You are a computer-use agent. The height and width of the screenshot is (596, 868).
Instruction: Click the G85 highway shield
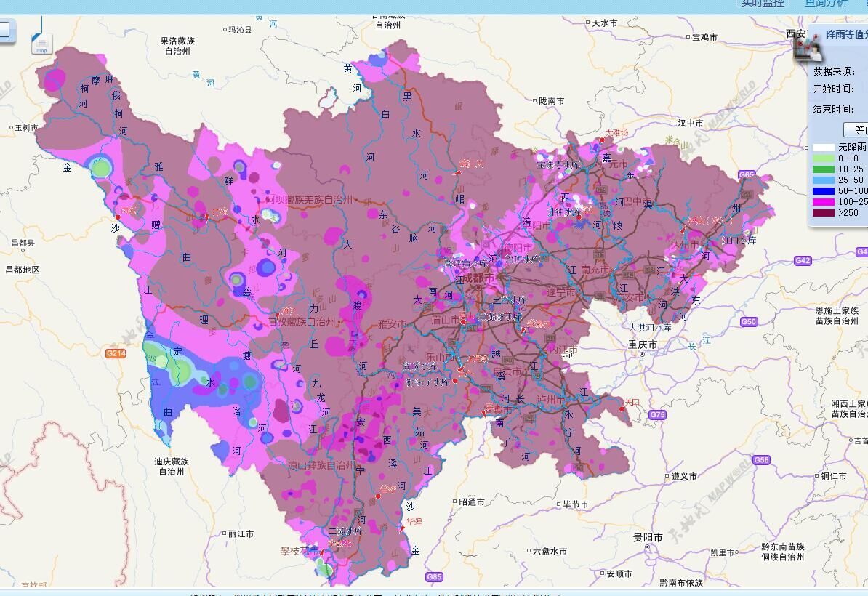click(434, 577)
